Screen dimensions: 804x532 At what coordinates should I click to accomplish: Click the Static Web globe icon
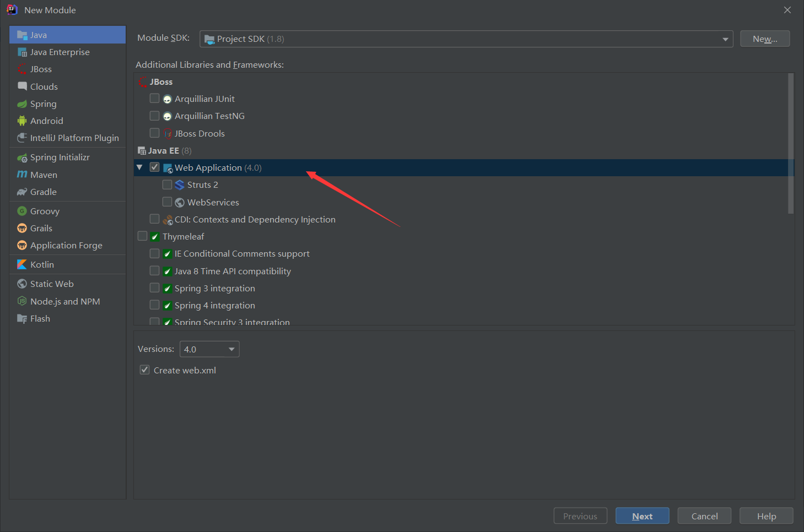[x=22, y=284]
